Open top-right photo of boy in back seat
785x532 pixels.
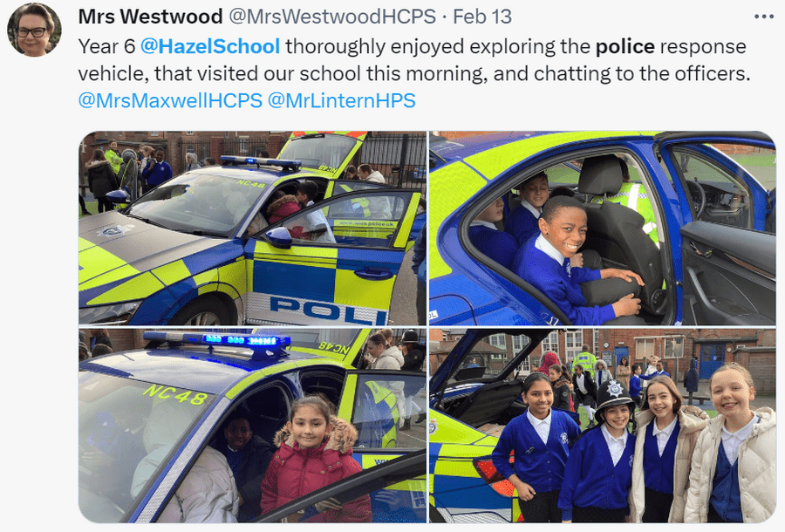(x=603, y=228)
